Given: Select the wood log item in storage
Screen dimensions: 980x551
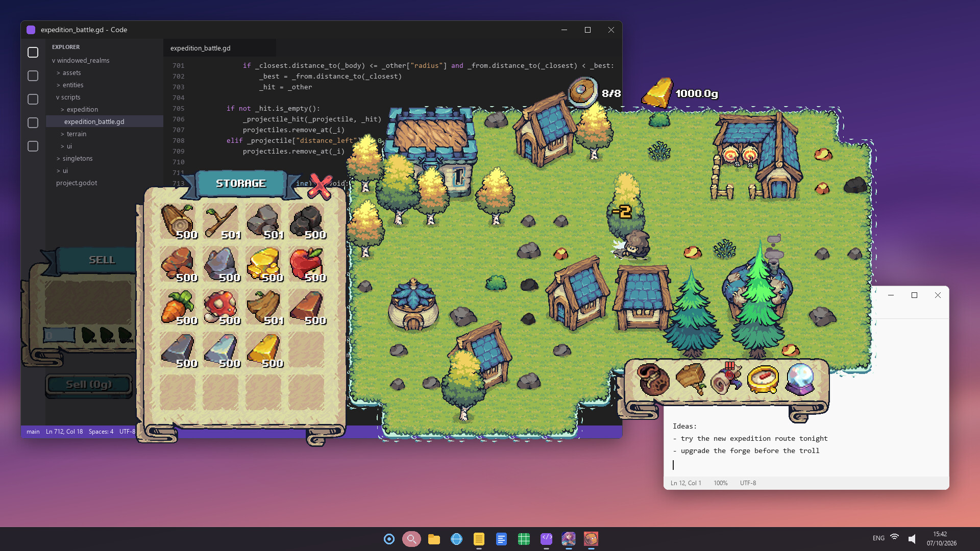Looking at the screenshot, I should [178, 221].
